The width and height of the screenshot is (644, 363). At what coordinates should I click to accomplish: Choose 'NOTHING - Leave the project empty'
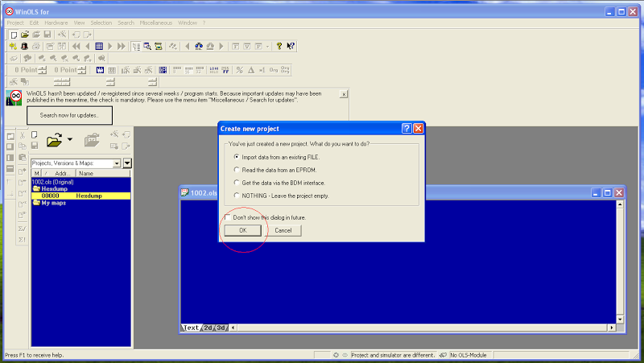coord(236,196)
